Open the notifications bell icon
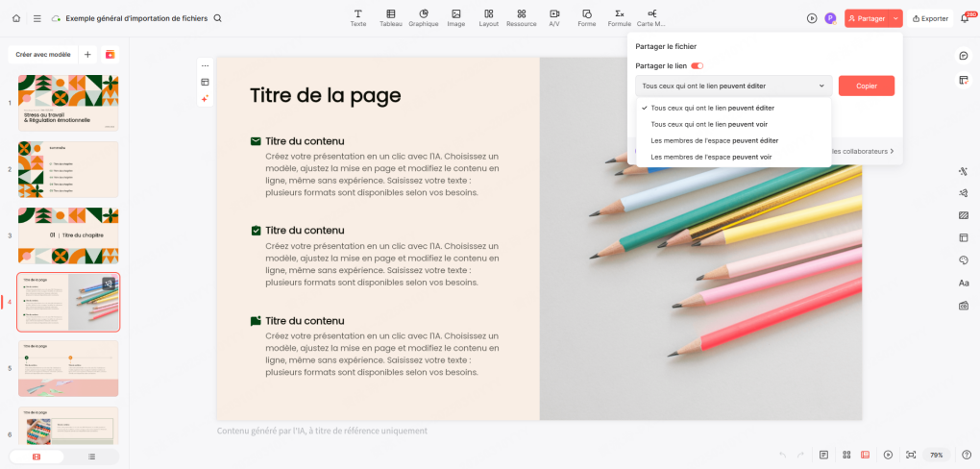The width and height of the screenshot is (980, 469). 965,18
